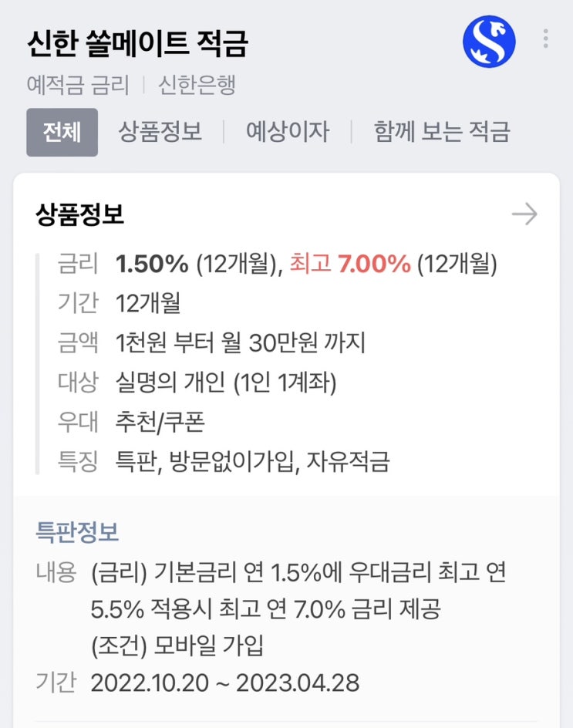Tap the 신한은행 bank name link
The height and width of the screenshot is (728, 573).
pyautogui.click(x=197, y=85)
